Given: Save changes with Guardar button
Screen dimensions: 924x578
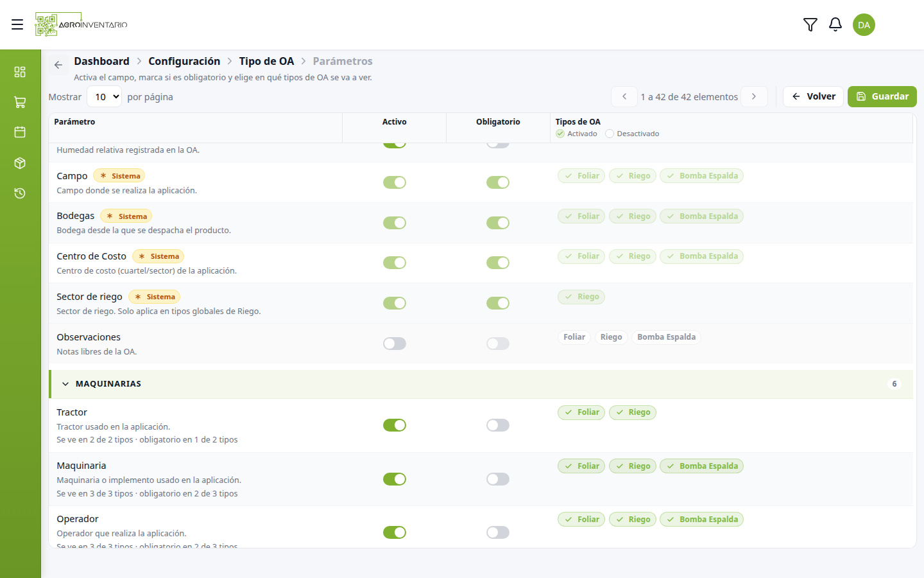Looking at the screenshot, I should 882,96.
